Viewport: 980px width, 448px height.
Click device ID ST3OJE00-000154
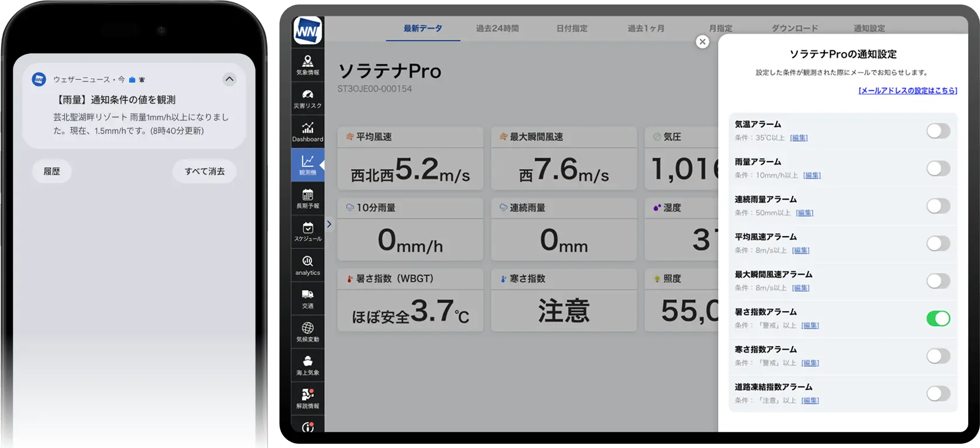[x=374, y=88]
